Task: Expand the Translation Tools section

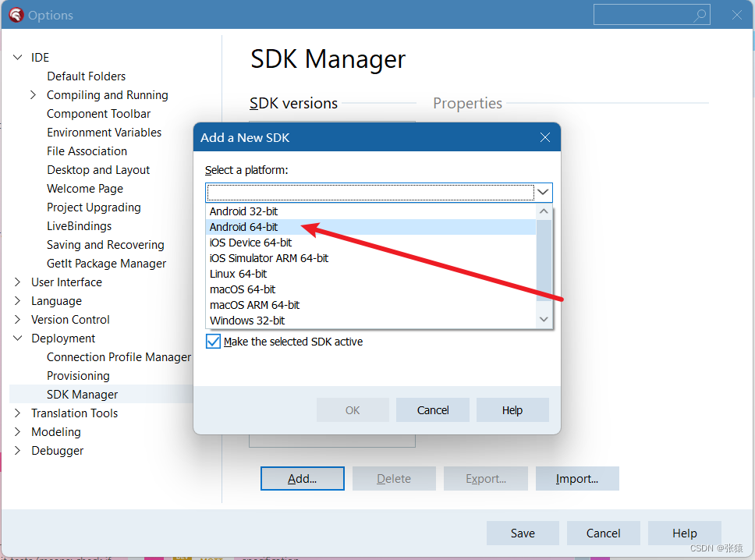Action: point(17,413)
